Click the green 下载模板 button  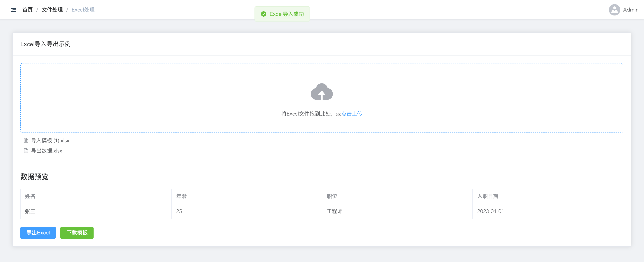click(77, 233)
